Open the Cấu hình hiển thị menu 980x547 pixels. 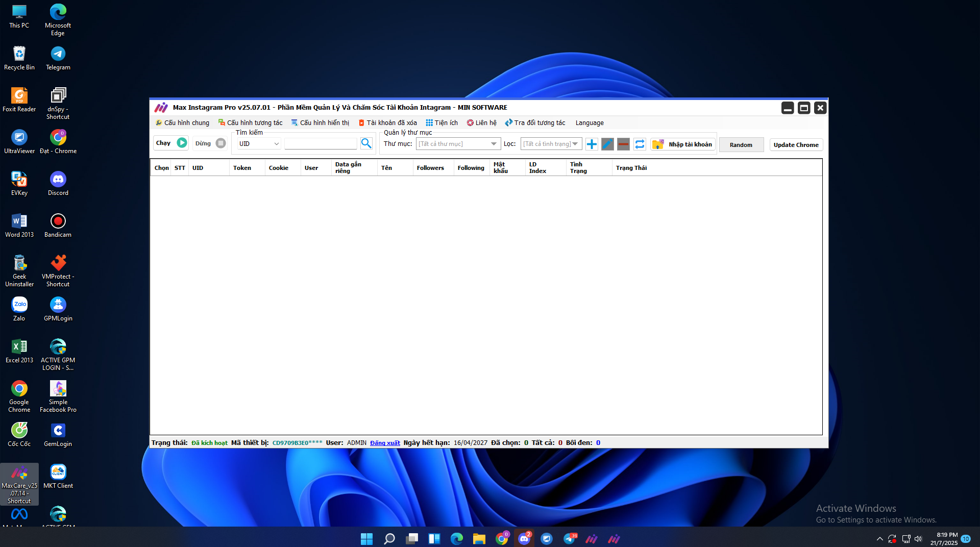tap(321, 123)
